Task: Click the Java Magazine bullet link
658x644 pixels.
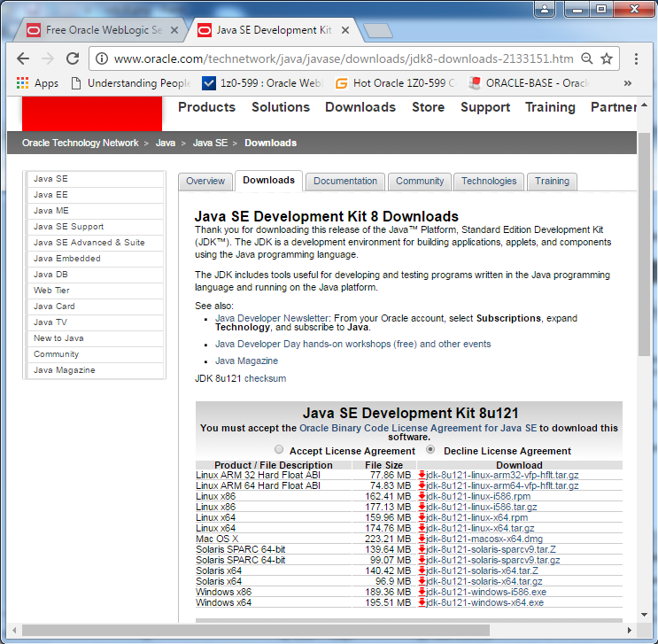Action: click(246, 361)
